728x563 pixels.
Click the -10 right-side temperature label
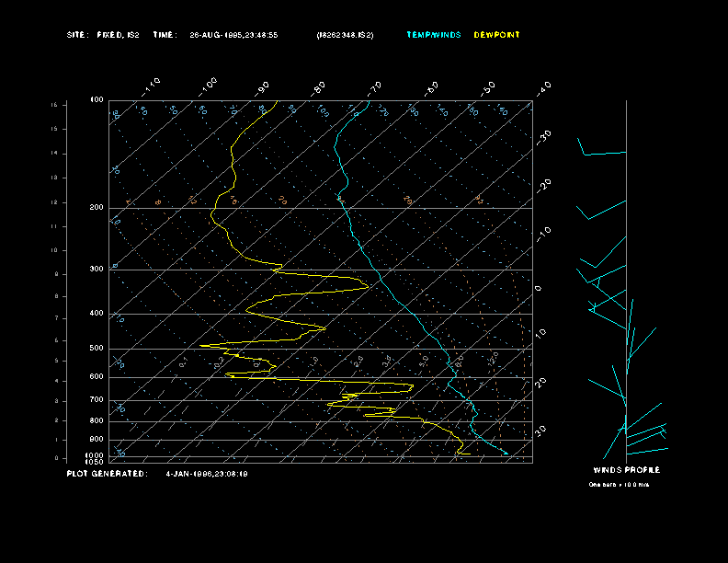coord(543,235)
